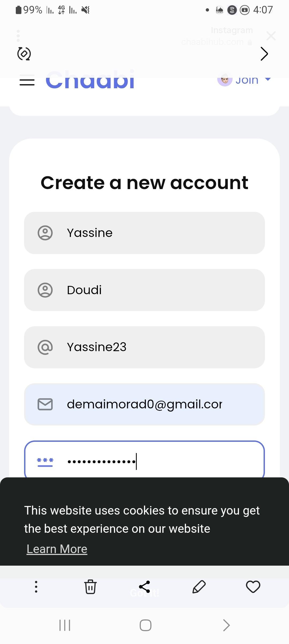This screenshot has height=644, width=289.
Task: Tap the share icon
Action: 144,587
